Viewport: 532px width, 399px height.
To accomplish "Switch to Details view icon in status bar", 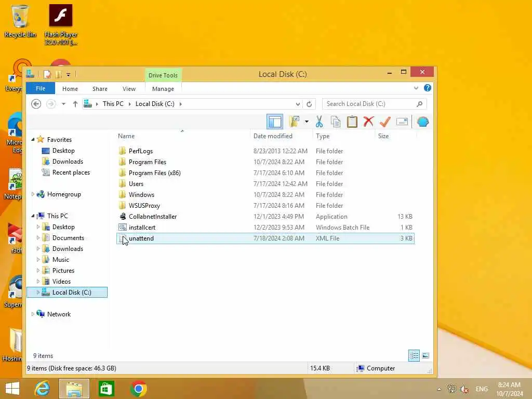I will point(414,355).
